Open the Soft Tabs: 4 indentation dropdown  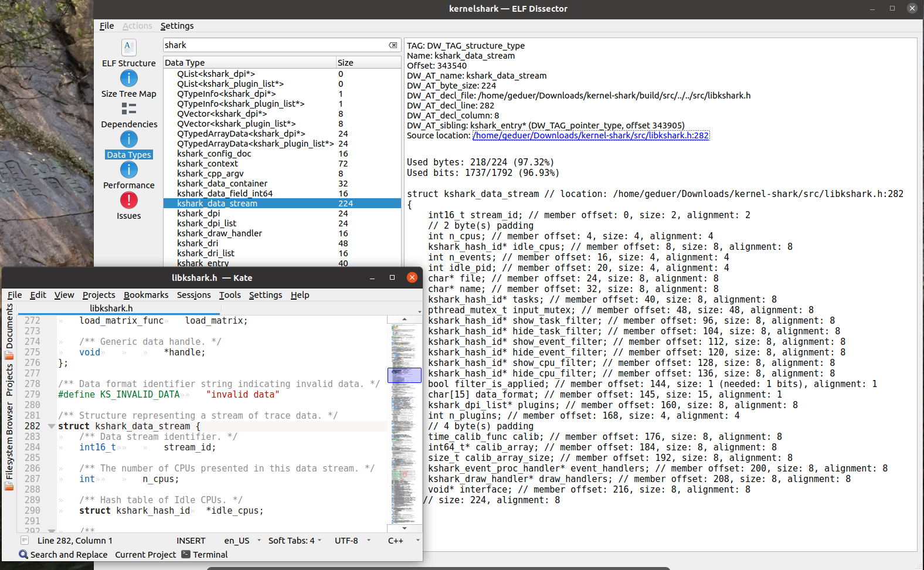295,540
